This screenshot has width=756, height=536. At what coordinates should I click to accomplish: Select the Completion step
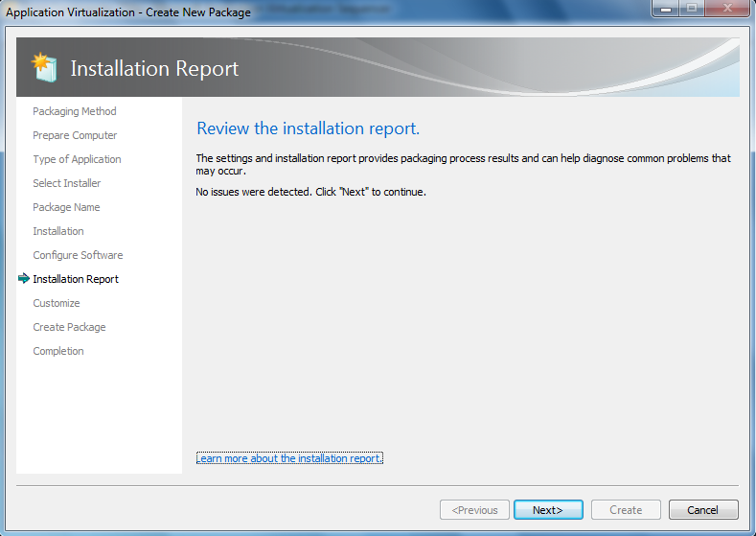pyautogui.click(x=58, y=351)
